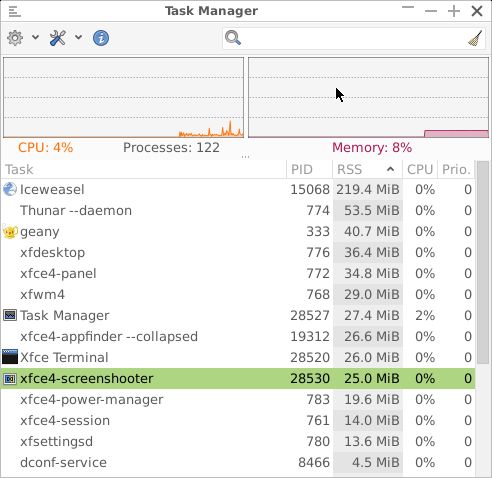Sort by the CPU column header

[420, 169]
